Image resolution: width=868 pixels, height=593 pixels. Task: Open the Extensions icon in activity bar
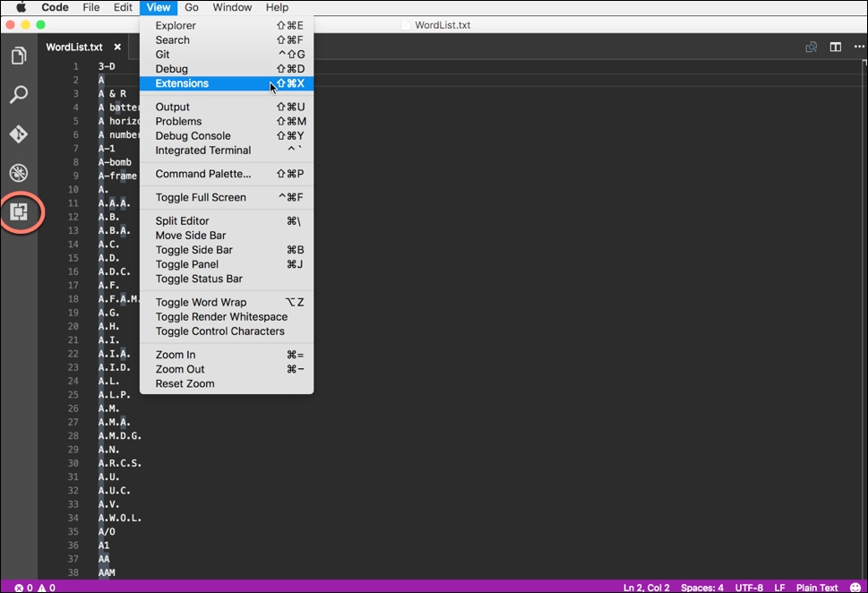point(19,211)
